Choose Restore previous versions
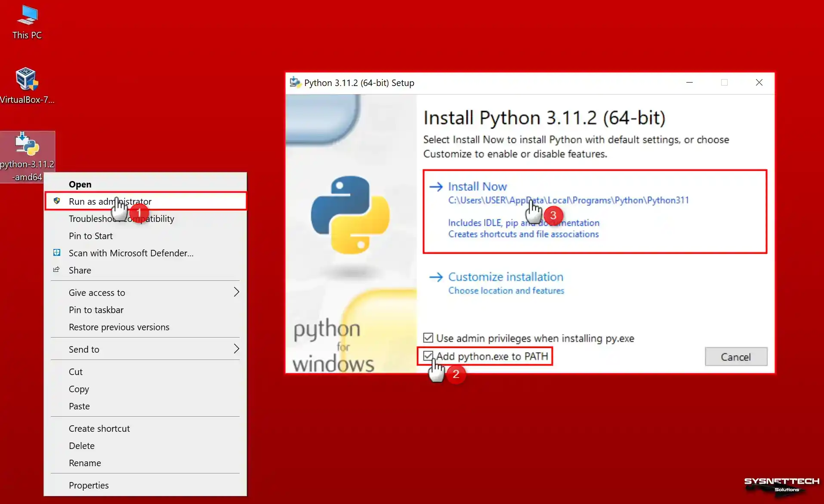The image size is (824, 504). tap(145, 327)
